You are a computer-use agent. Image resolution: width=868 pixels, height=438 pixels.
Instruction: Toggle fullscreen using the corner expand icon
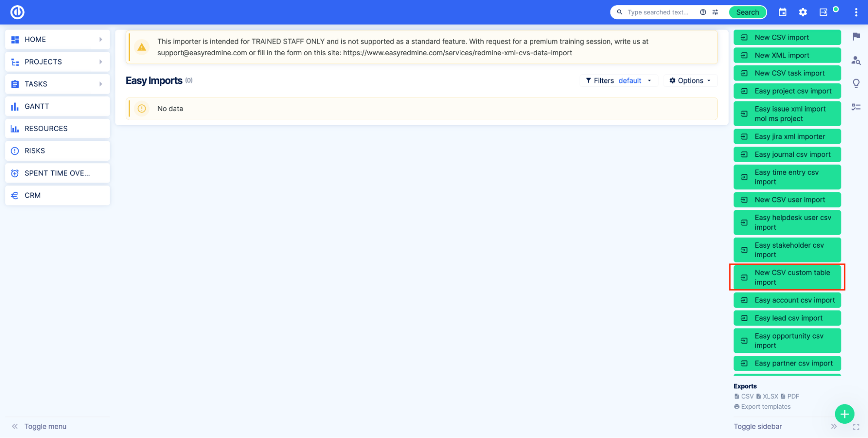856,427
